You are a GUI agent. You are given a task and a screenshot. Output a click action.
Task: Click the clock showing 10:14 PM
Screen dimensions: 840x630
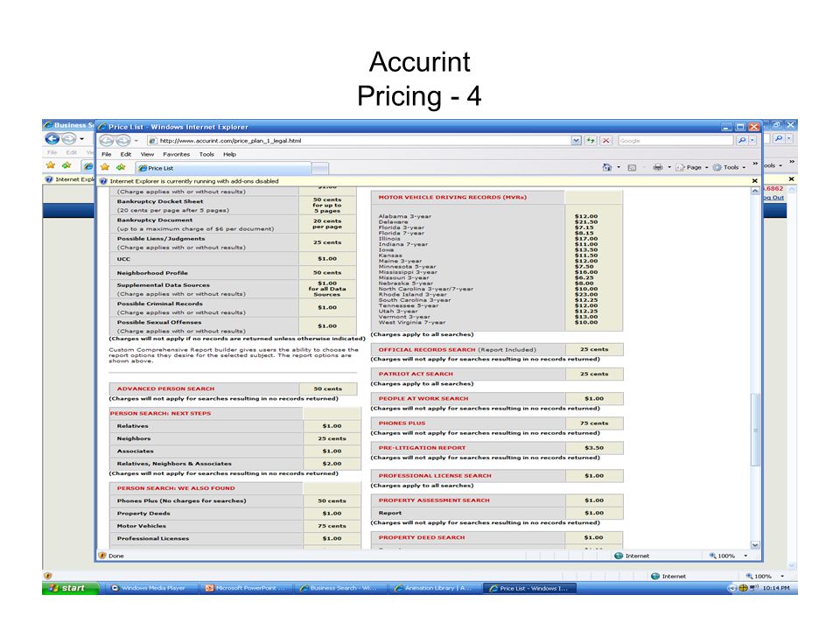point(776,588)
